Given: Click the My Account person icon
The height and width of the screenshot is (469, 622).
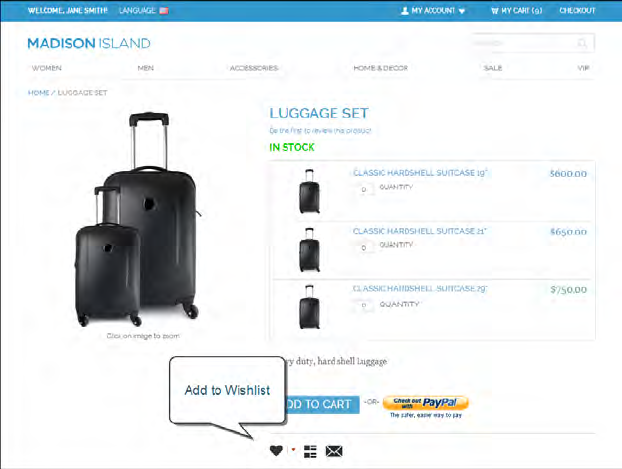Looking at the screenshot, I should [x=405, y=11].
